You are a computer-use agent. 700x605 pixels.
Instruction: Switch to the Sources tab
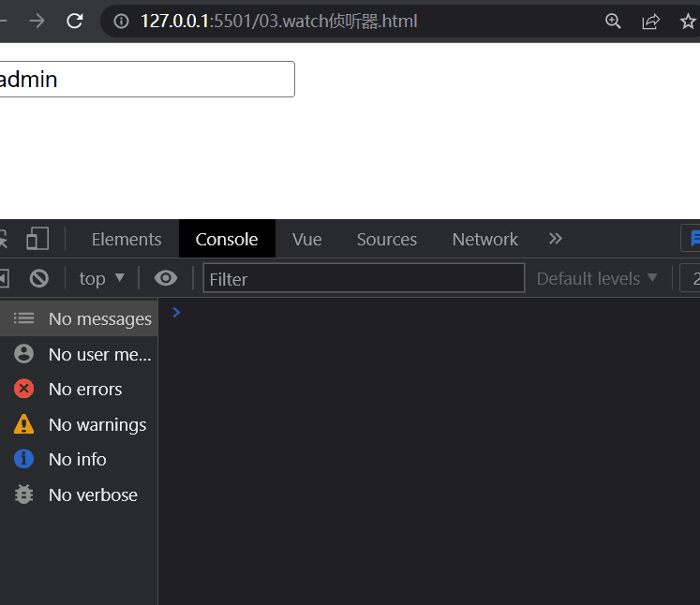pyautogui.click(x=386, y=239)
